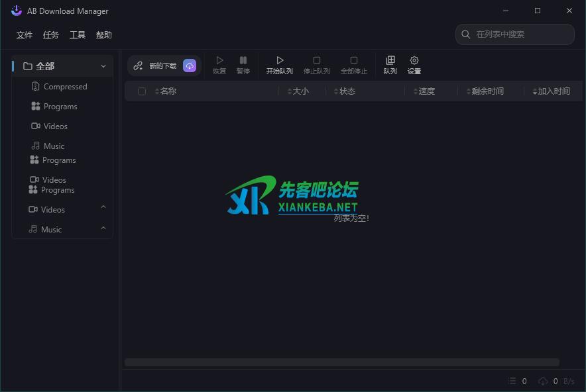The height and width of the screenshot is (392, 586).
Task: Open the 工具 menu
Action: pos(78,35)
